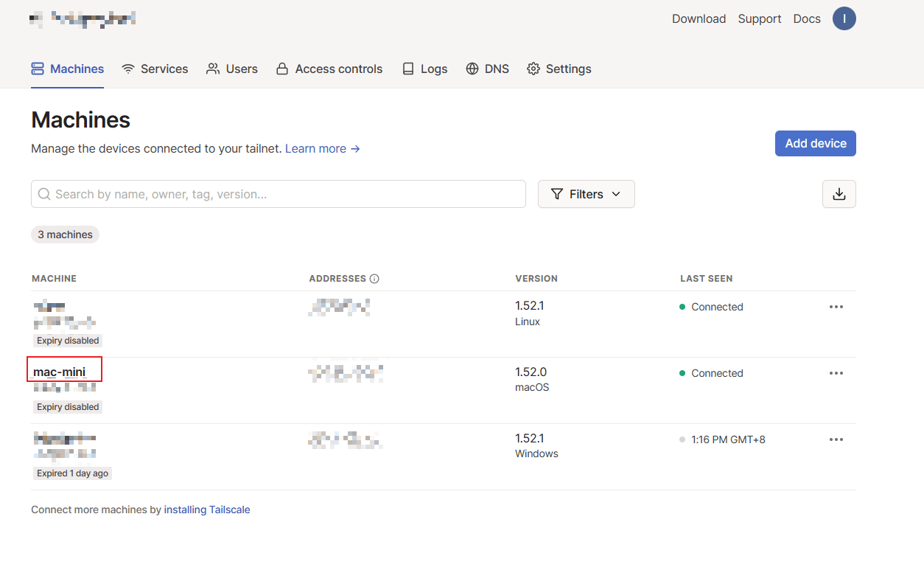This screenshot has height=570, width=924.
Task: Switch to the Services tab
Action: 155,69
